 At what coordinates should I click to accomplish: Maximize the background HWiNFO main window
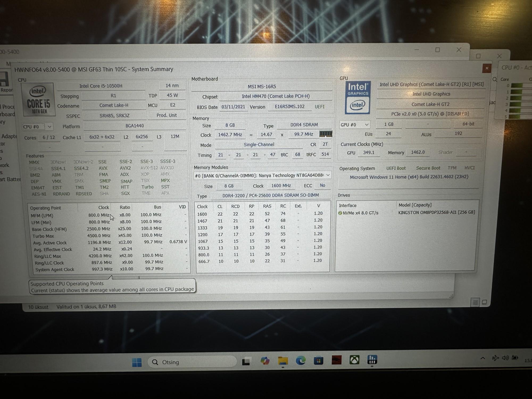[x=438, y=50]
